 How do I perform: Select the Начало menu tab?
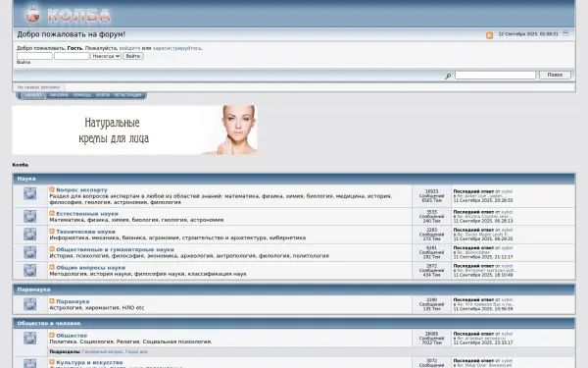click(32, 95)
